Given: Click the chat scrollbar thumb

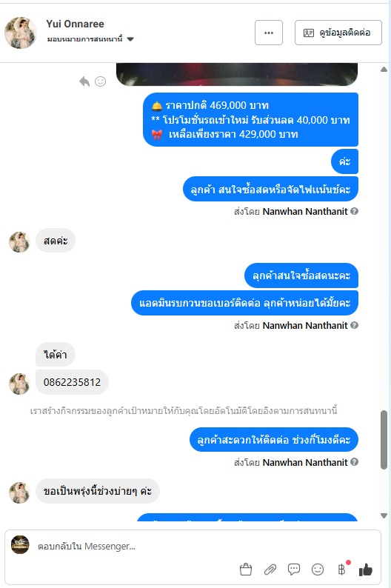Looking at the screenshot, I should coord(384,440).
